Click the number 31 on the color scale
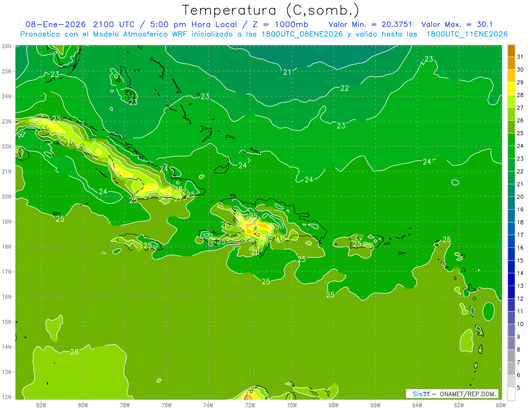 [520, 57]
